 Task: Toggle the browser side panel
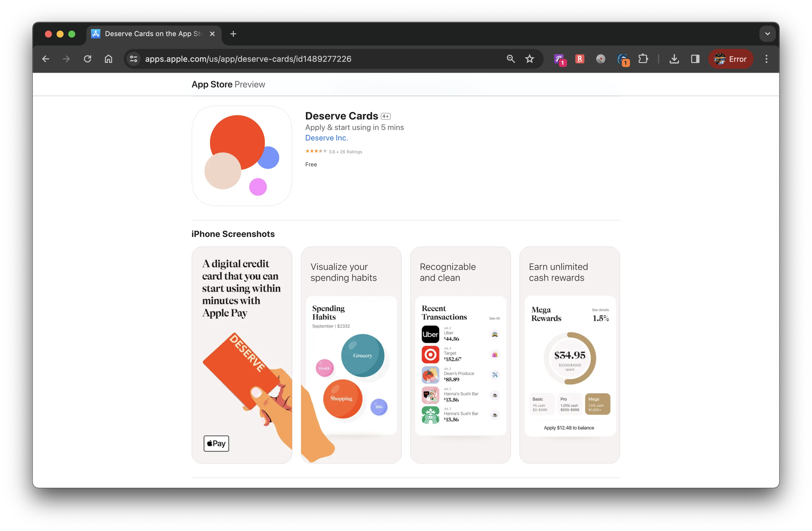[695, 59]
